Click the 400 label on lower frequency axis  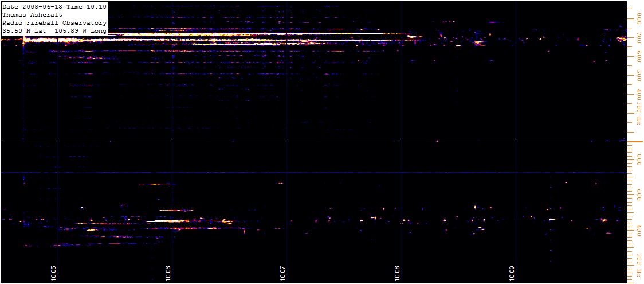pos(639,231)
